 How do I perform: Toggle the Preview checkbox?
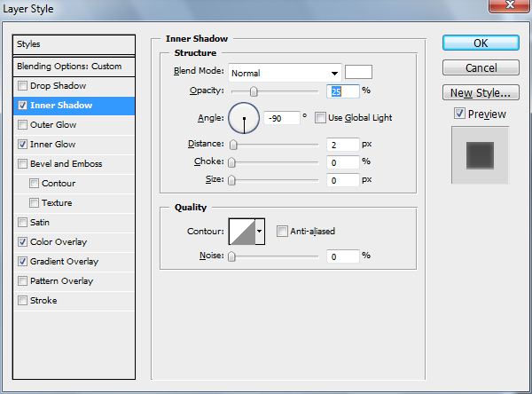tap(459, 114)
